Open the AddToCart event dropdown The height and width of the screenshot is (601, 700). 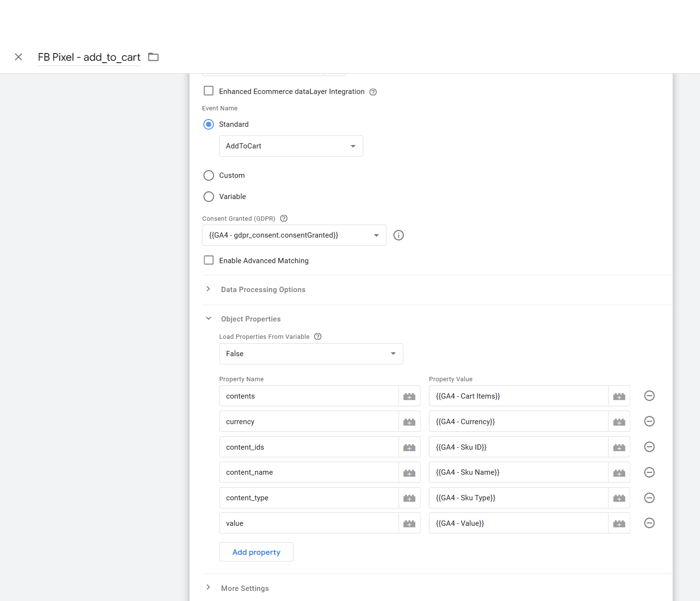pyautogui.click(x=291, y=146)
